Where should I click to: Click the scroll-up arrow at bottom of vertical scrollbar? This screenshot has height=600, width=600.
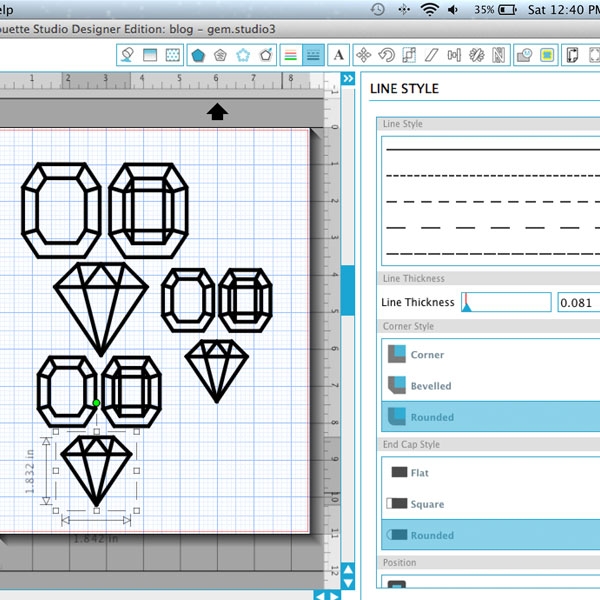pyautogui.click(x=348, y=569)
